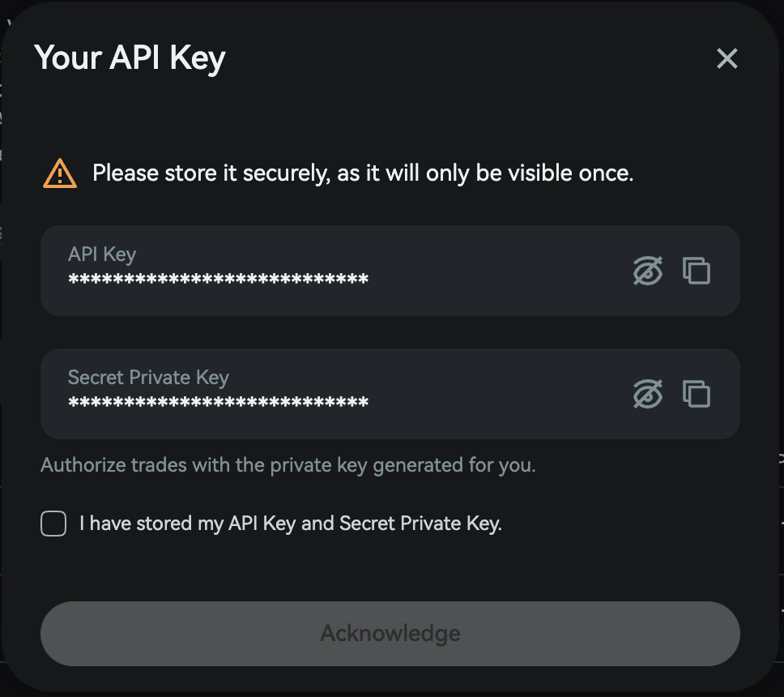Click the masked API Key asterisks
Screen dimensions: 784x697
pyautogui.click(x=218, y=280)
